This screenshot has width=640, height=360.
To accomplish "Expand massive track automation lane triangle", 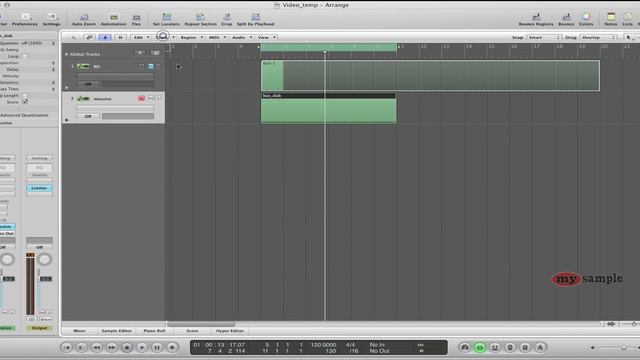I will (67, 120).
